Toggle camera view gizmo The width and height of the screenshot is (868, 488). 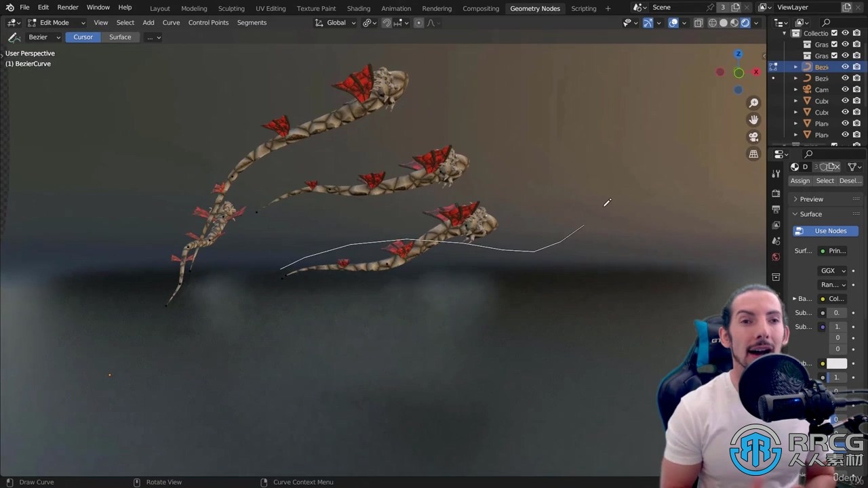click(753, 137)
